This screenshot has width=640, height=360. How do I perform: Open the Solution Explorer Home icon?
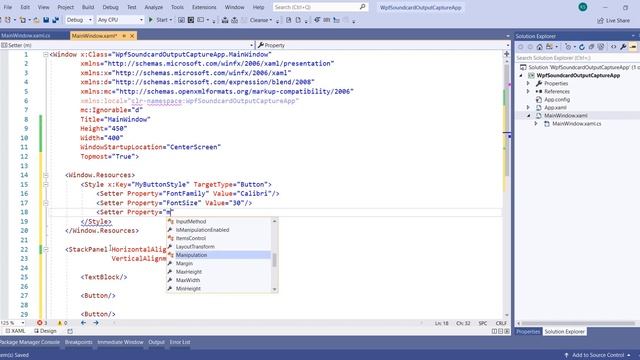coord(540,47)
